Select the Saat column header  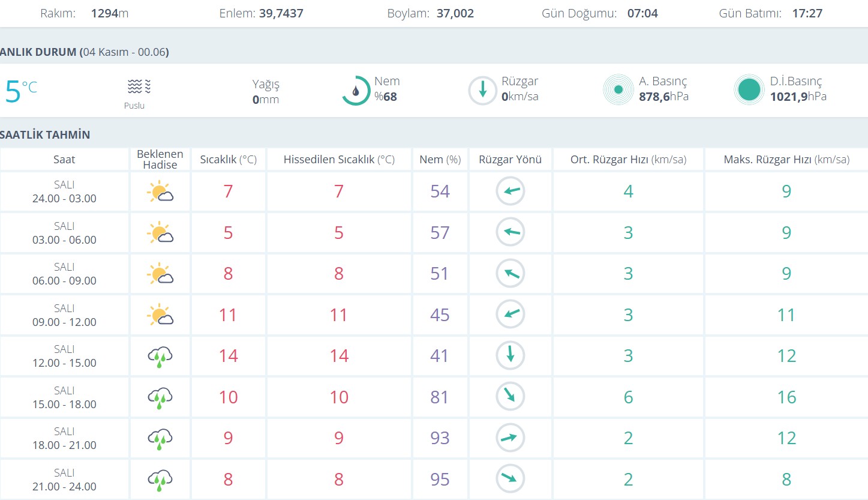[x=64, y=160]
